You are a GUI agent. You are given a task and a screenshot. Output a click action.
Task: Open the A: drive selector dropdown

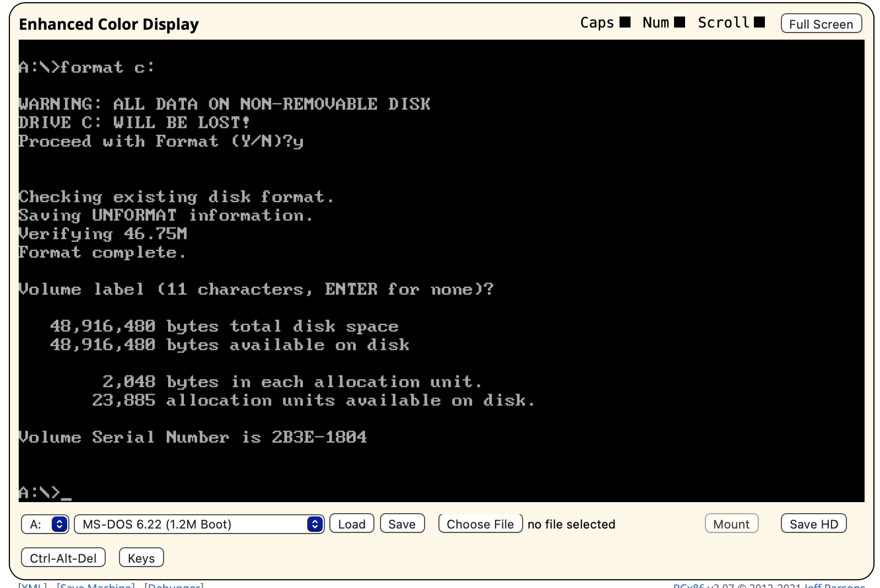click(x=45, y=524)
